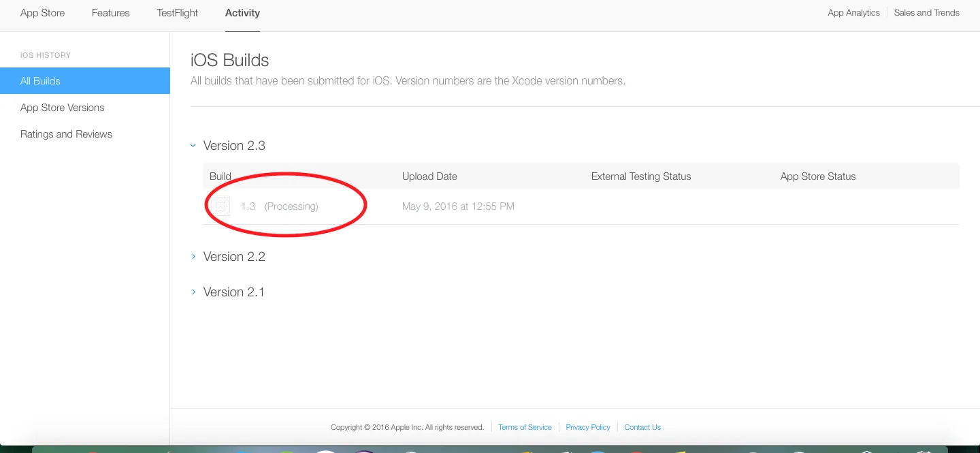Screen dimensions: 980x453
Task: Open the Privacy Policy link
Action: point(588,428)
